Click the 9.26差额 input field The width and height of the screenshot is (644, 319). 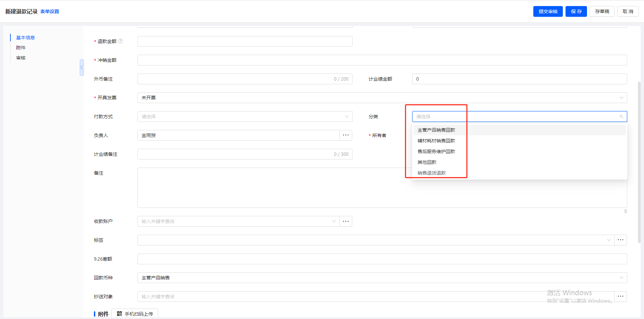coord(382,259)
